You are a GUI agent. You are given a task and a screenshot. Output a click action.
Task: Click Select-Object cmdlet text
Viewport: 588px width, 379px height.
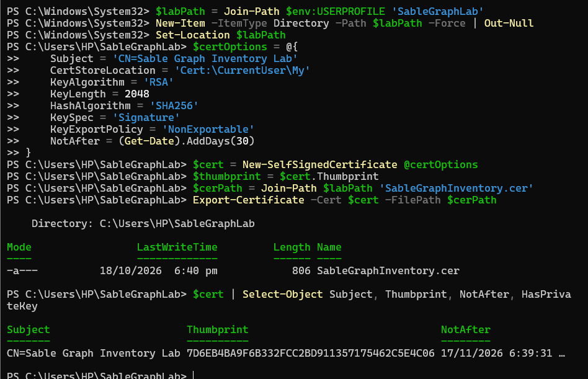click(x=282, y=294)
